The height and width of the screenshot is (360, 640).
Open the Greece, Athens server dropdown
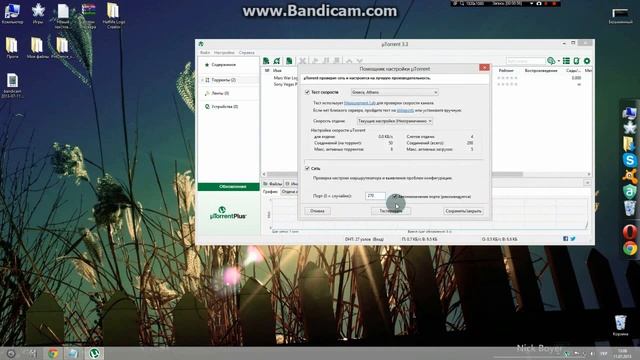pyautogui.click(x=395, y=92)
